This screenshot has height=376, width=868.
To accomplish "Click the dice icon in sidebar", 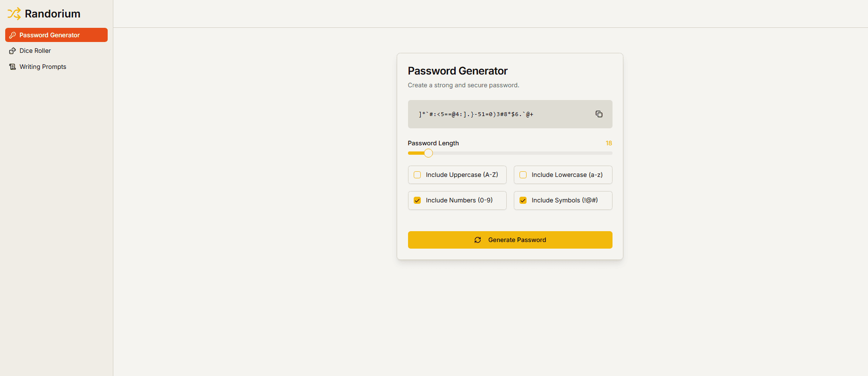I will [x=13, y=51].
